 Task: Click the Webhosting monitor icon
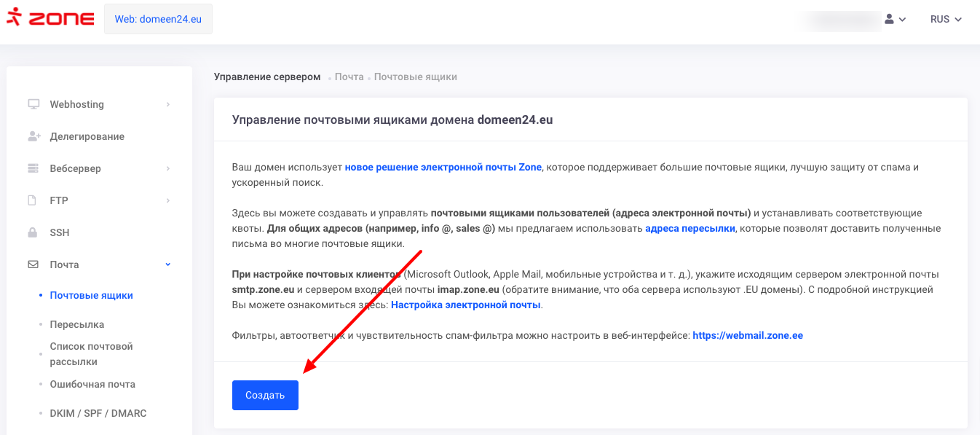[x=33, y=104]
